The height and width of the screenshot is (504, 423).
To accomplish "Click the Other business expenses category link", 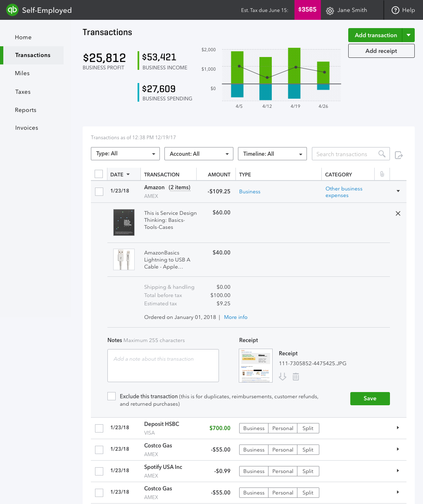I will click(344, 192).
